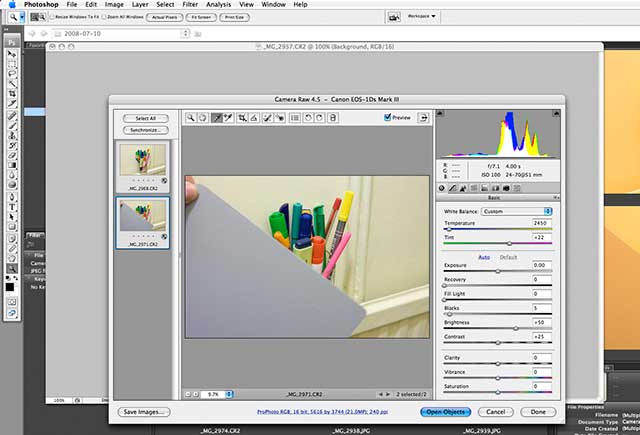Click the Exposure slider handle
This screenshot has height=435, width=640.
pos(498,271)
